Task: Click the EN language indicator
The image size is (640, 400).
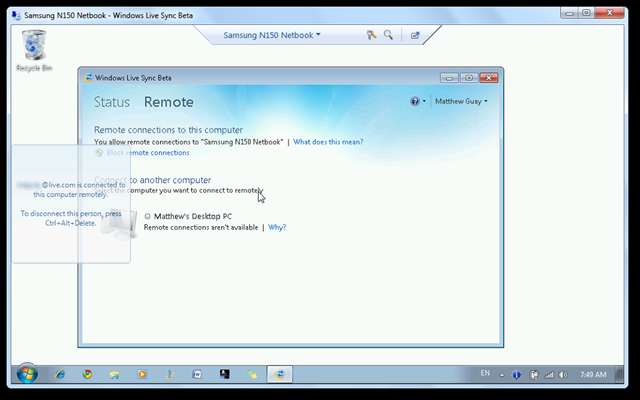Action: pyautogui.click(x=485, y=373)
